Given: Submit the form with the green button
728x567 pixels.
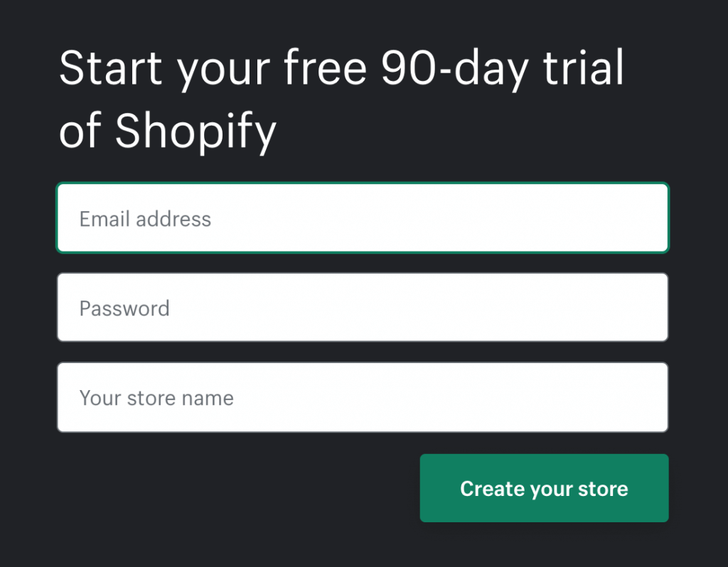Looking at the screenshot, I should click(544, 488).
